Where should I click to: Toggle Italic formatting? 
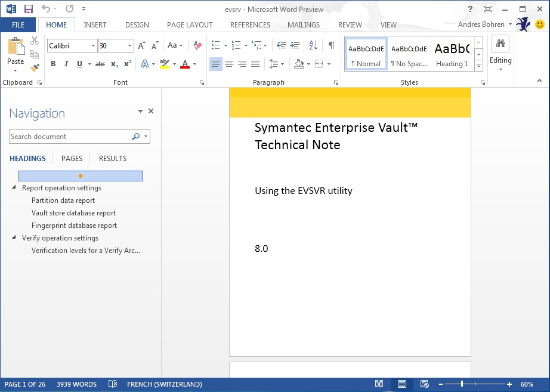coord(66,64)
